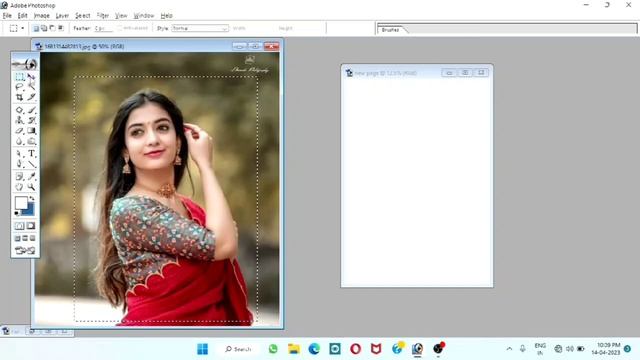
Task: Select the Line shape tool
Action: 31,164
